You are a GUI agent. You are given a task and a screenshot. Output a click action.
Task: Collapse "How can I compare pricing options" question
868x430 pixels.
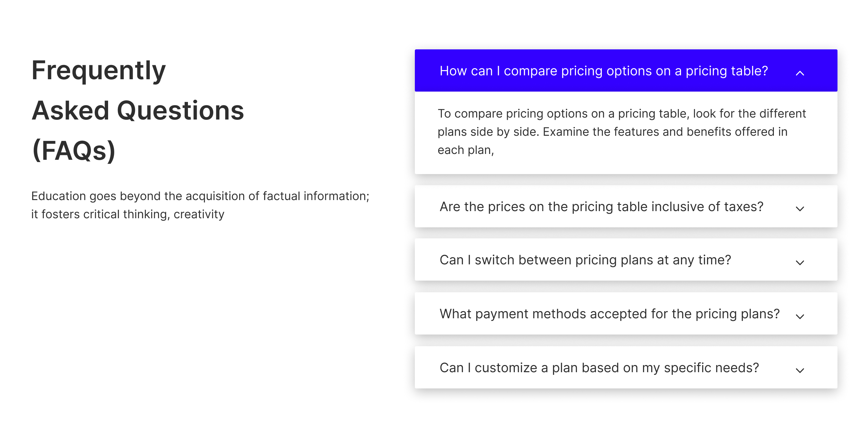[603, 71]
